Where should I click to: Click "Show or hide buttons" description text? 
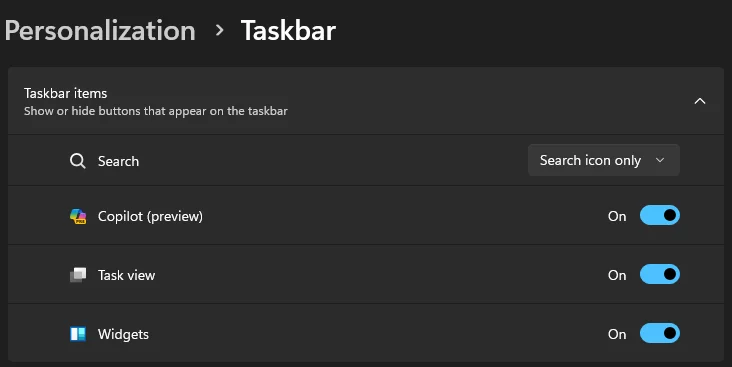pyautogui.click(x=155, y=111)
